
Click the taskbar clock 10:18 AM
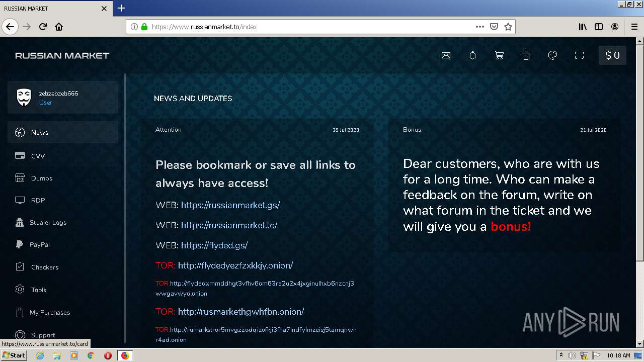point(618,355)
